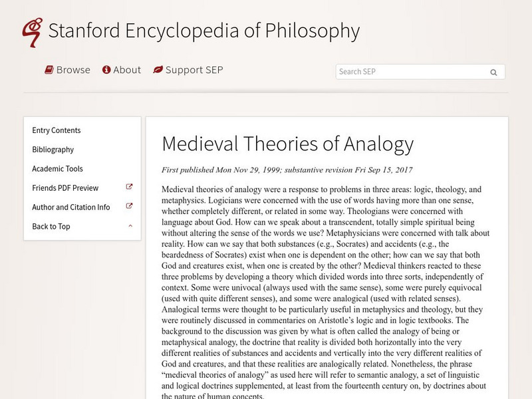Viewport: 532px width, 399px height.
Task: Click the up chevron beside Back to Top
Action: pyautogui.click(x=130, y=226)
